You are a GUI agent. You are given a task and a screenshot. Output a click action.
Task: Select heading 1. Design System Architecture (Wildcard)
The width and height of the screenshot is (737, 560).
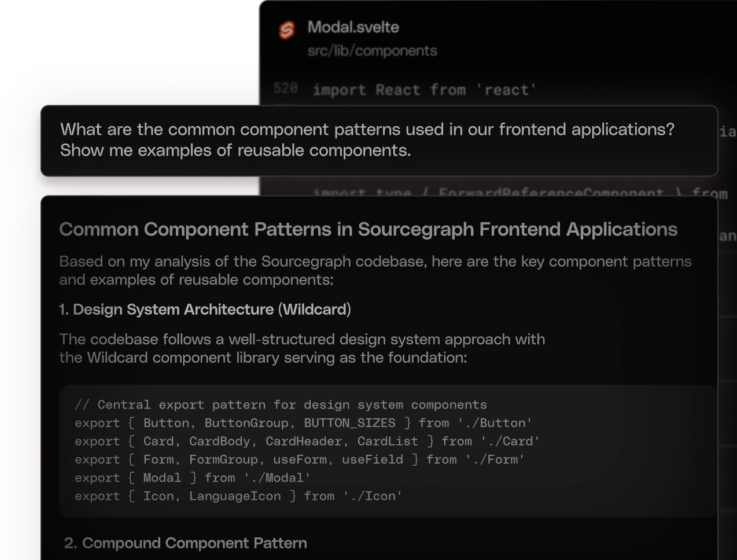205,310
